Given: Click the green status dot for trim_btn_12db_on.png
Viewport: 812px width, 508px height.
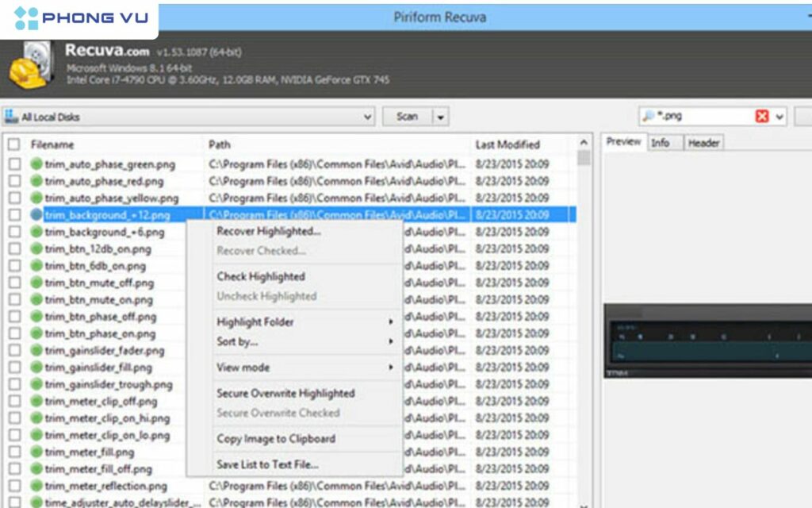Looking at the screenshot, I should click(38, 249).
